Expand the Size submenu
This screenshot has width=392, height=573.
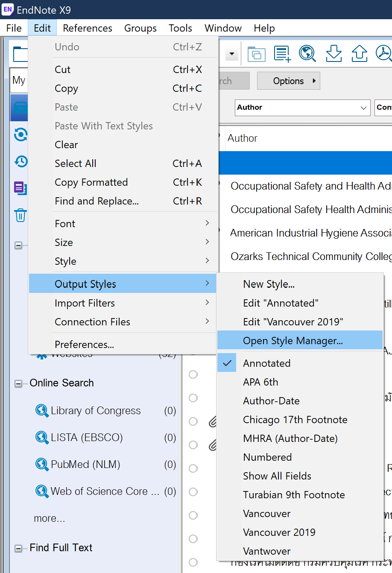tap(123, 243)
